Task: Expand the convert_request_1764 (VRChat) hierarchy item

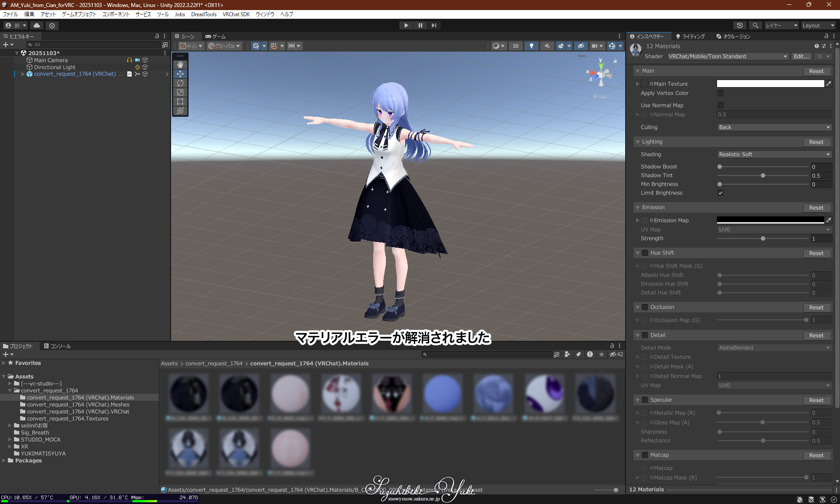Action: pos(23,74)
